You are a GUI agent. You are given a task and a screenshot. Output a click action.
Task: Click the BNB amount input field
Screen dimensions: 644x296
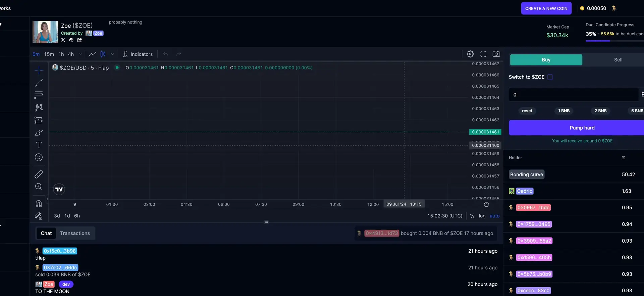coord(574,95)
